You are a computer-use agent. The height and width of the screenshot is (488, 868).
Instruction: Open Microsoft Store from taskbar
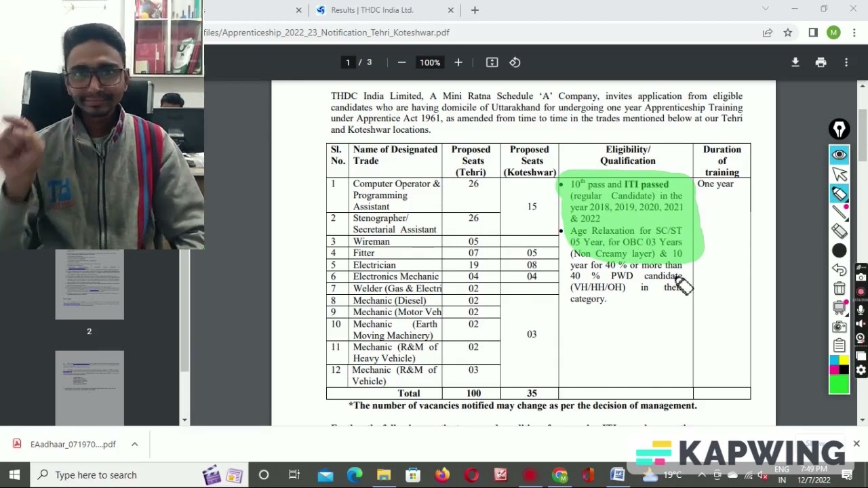click(x=413, y=475)
